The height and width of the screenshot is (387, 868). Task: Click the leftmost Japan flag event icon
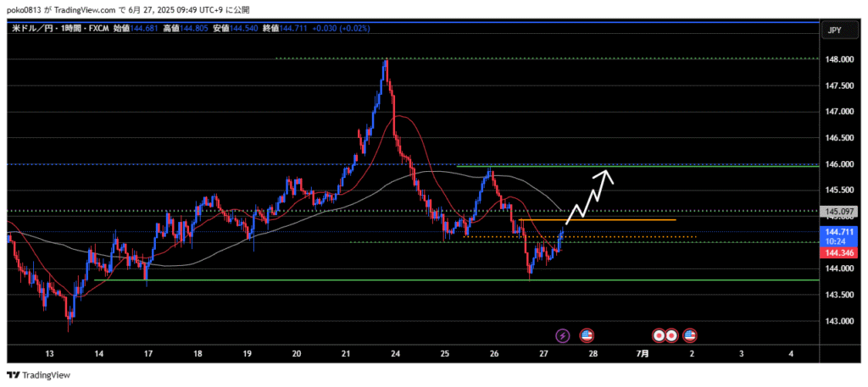658,336
